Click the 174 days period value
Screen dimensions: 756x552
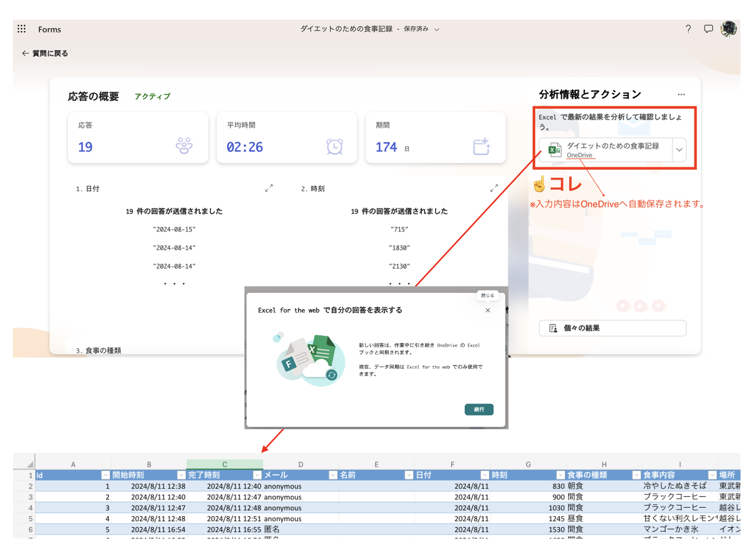386,148
